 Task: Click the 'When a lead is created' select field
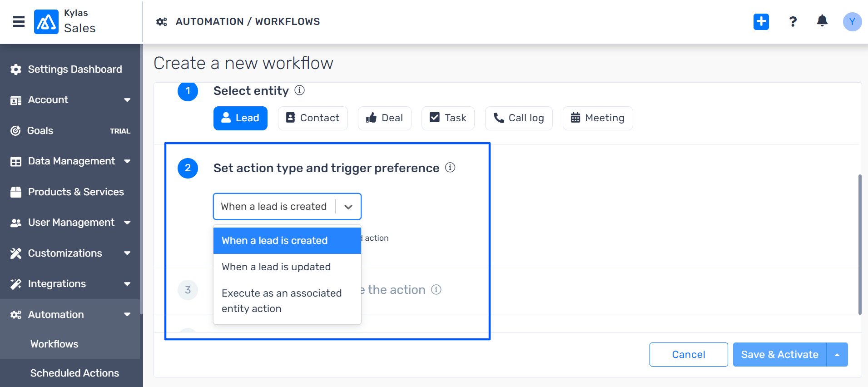pyautogui.click(x=287, y=207)
